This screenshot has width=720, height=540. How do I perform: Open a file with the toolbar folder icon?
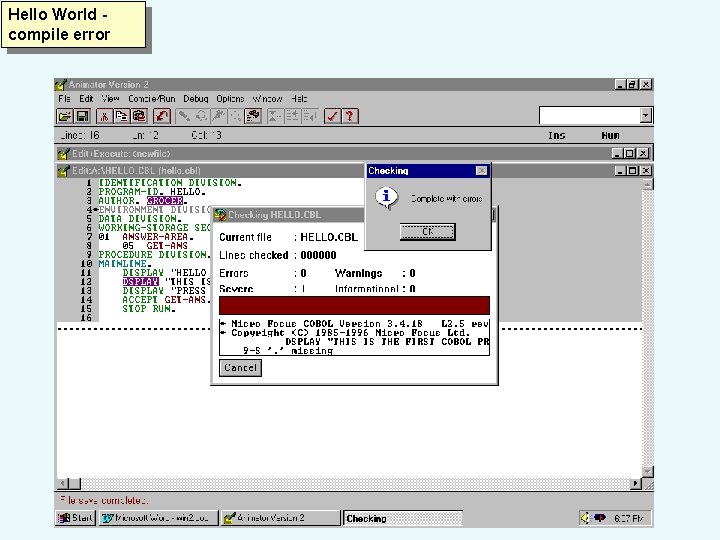coord(65,116)
